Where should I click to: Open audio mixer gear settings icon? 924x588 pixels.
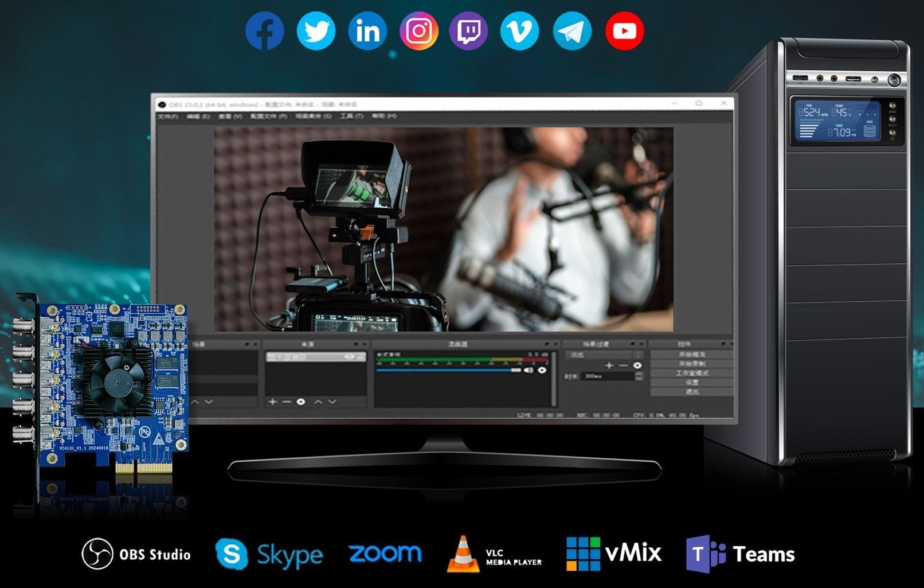[542, 370]
